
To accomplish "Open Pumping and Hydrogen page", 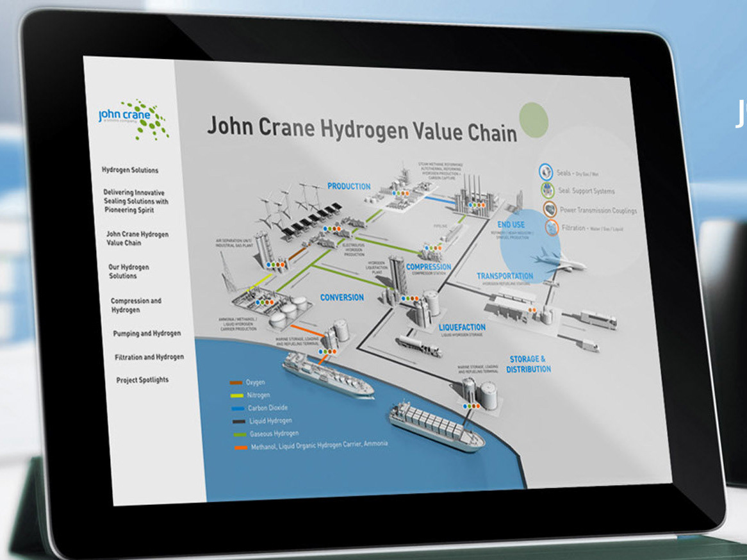I will (147, 333).
